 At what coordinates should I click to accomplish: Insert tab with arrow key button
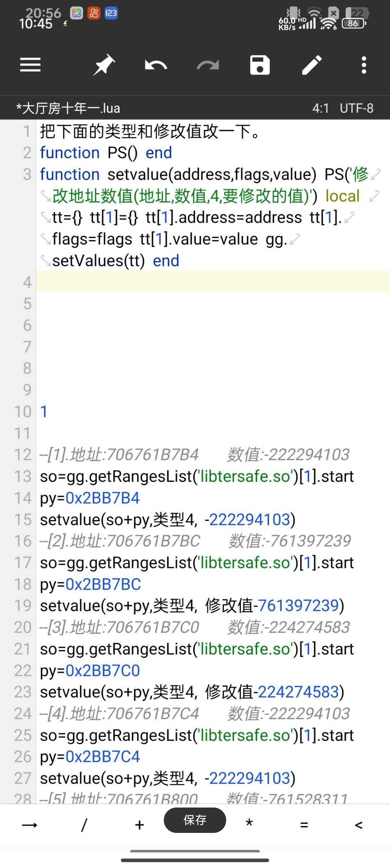coord(30,825)
